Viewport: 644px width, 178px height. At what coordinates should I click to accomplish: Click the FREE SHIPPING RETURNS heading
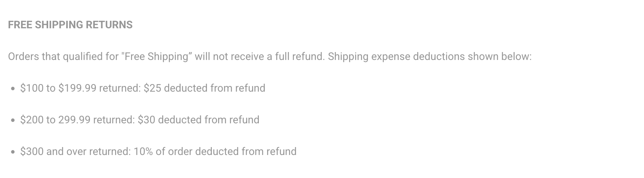70,25
